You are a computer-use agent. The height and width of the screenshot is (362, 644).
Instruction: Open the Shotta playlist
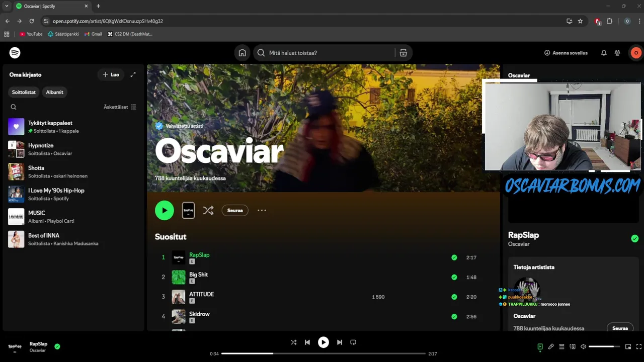click(x=73, y=171)
